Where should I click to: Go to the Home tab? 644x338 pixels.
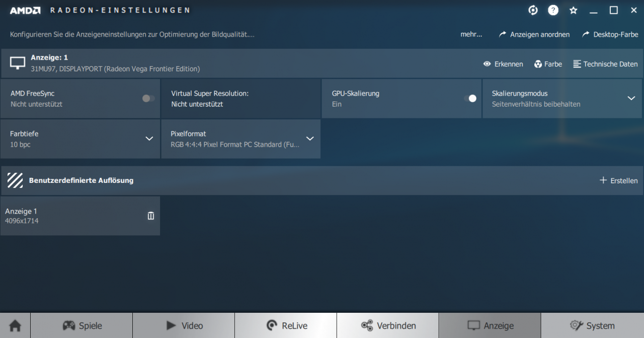[15, 325]
